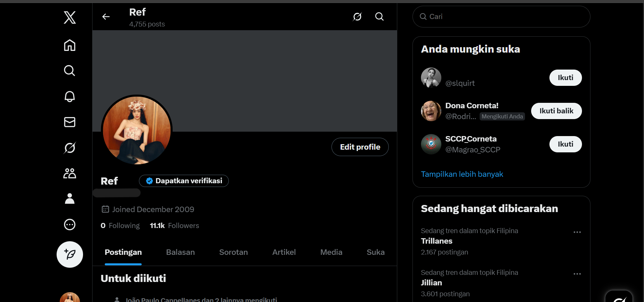The image size is (644, 302).
Task: Click Joined December 2009 text
Action: pyautogui.click(x=153, y=209)
